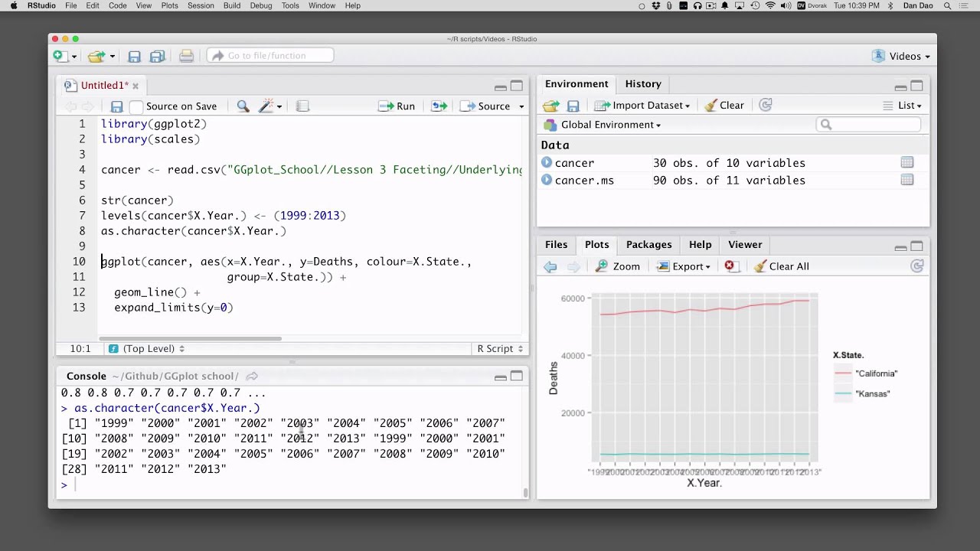Click the Kansas teal legend swatch
Screen dimensions: 980x551
(843, 393)
